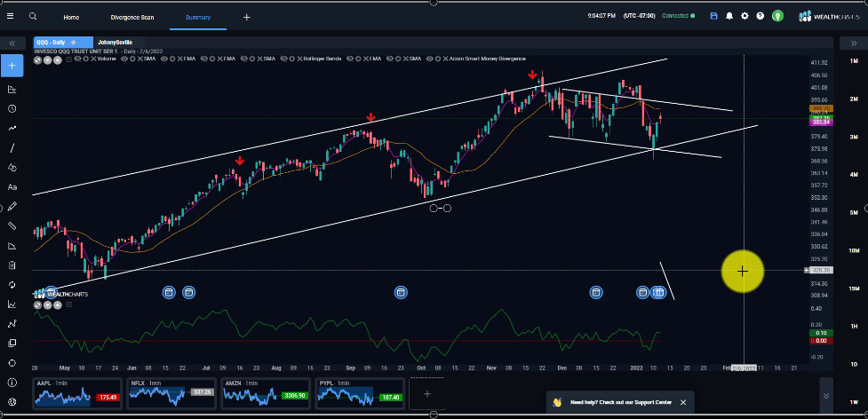Image resolution: width=868 pixels, height=419 pixels.
Task: Open the search magnifier
Action: 33,16
